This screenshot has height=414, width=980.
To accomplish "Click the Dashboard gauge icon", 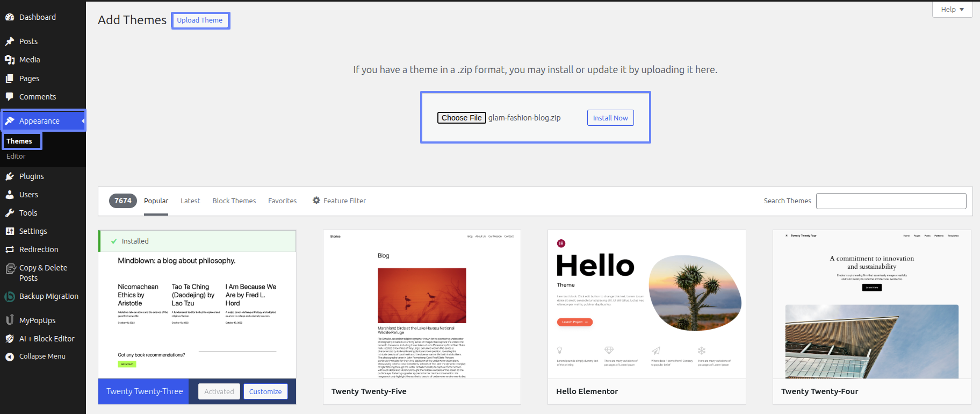I will (x=10, y=17).
